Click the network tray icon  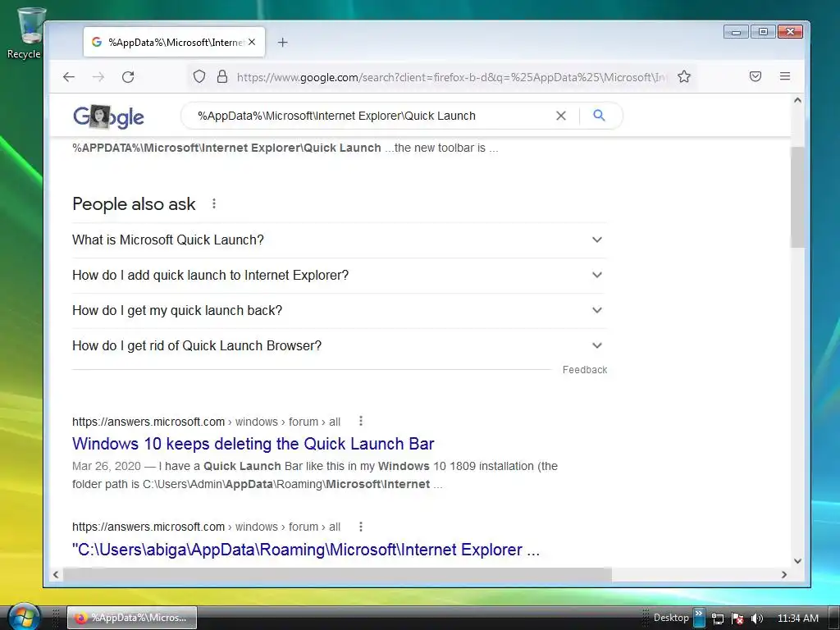click(x=718, y=619)
